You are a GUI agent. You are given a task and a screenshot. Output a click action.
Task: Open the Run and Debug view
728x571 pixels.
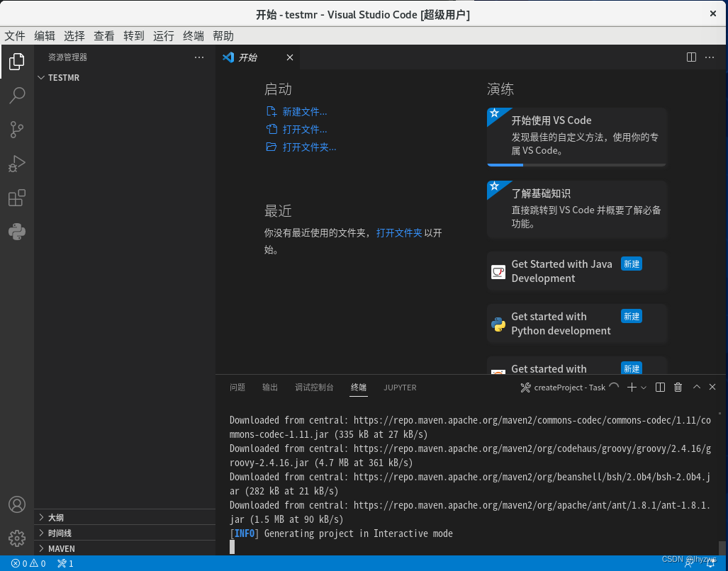(x=17, y=164)
